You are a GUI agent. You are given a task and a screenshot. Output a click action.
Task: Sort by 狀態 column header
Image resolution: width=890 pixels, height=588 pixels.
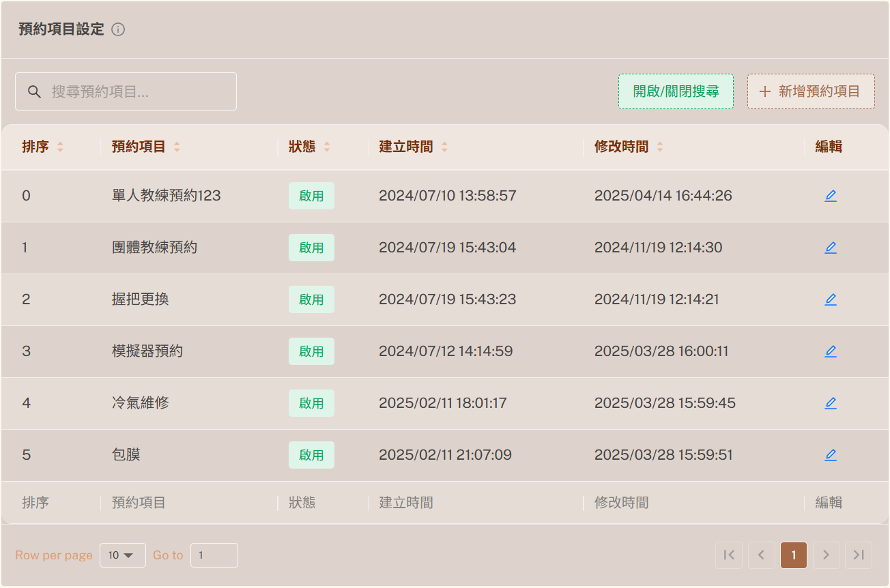(326, 147)
